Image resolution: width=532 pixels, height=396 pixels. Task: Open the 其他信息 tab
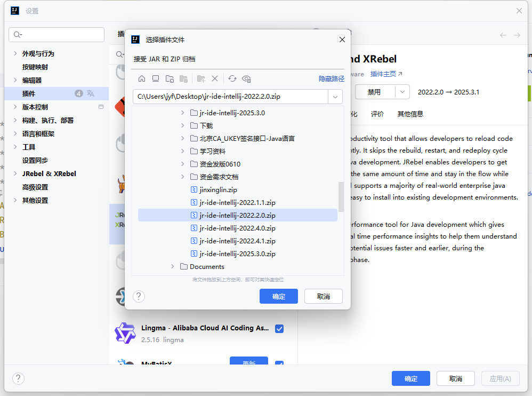(x=410, y=114)
